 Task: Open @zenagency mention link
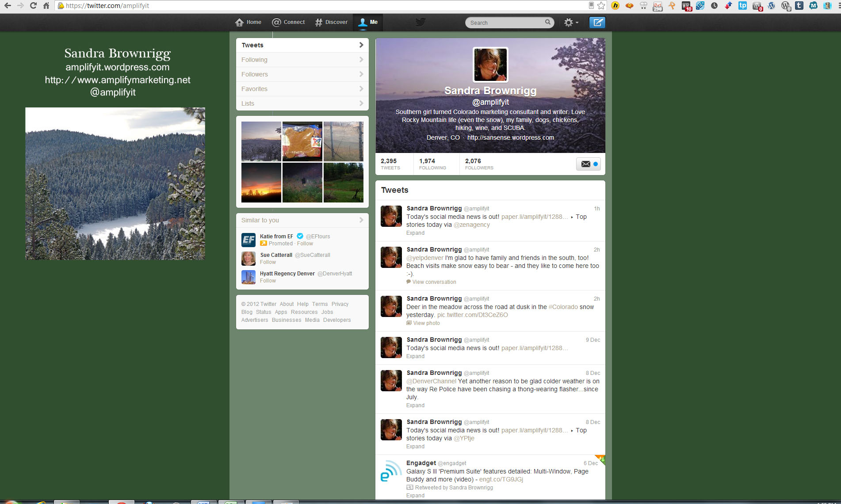pyautogui.click(x=472, y=225)
